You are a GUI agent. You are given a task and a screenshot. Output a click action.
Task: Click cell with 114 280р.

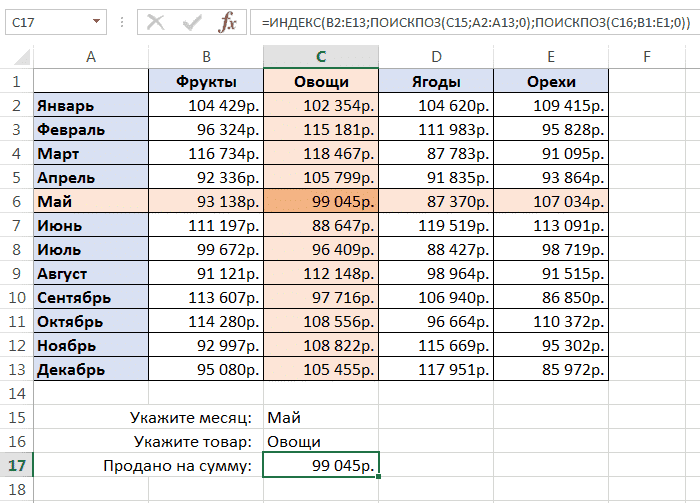pyautogui.click(x=206, y=321)
